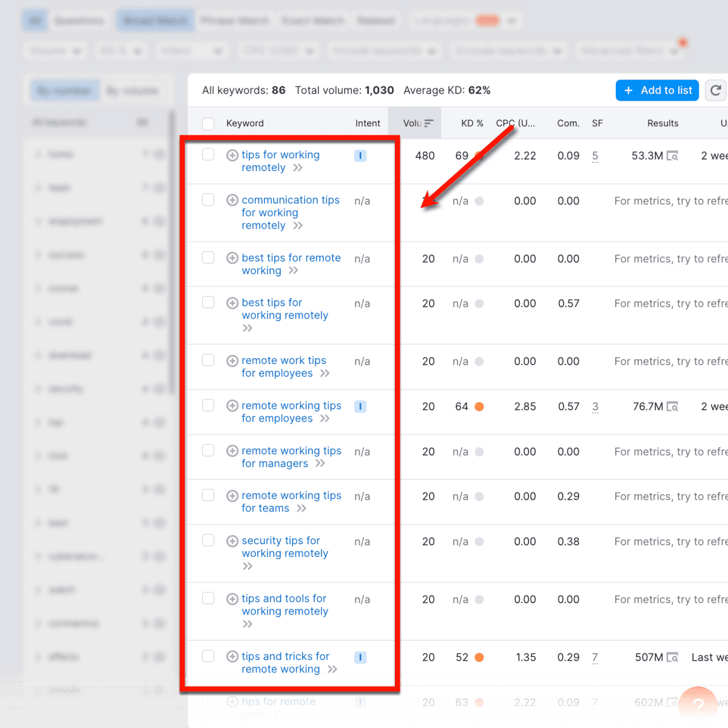Click plus icon beside communication tips for working remotely
Image resolution: width=728 pixels, height=728 pixels.
tap(232, 200)
